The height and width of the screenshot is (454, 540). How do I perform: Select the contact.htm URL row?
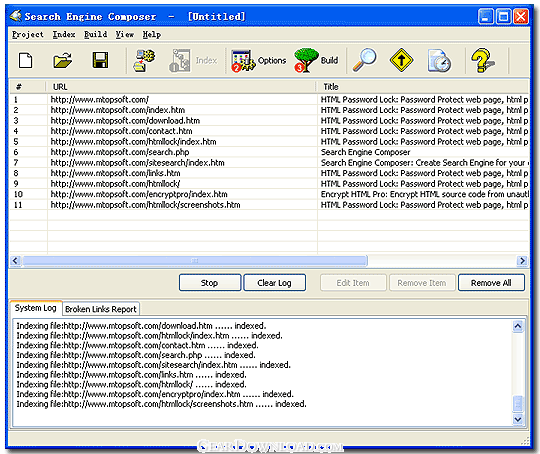[x=269, y=131]
